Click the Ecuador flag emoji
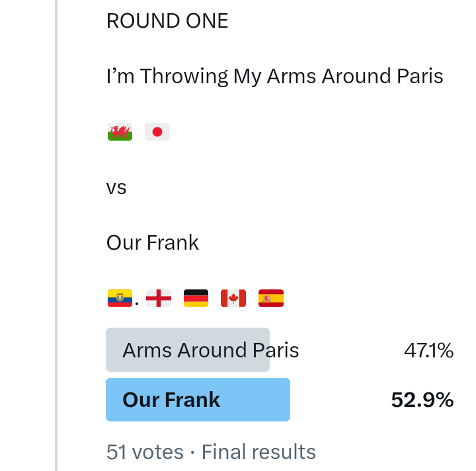Viewport: 476px width, 471px height. pyautogui.click(x=120, y=299)
